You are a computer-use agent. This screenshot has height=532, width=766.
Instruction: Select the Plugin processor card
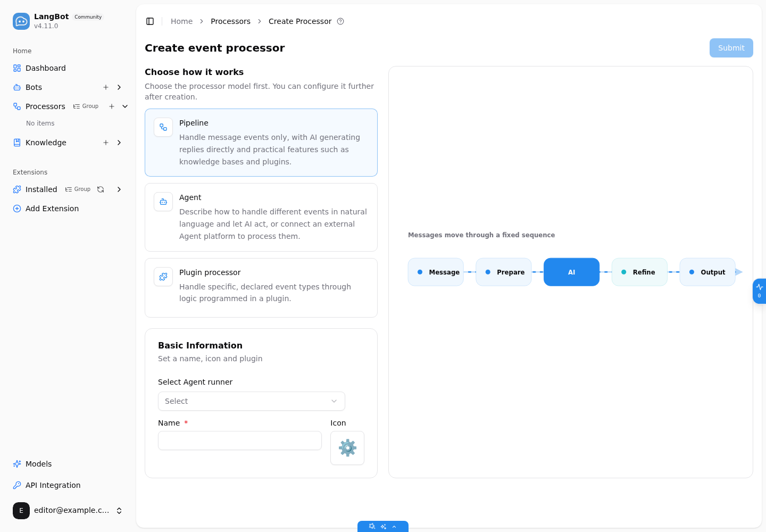click(261, 288)
